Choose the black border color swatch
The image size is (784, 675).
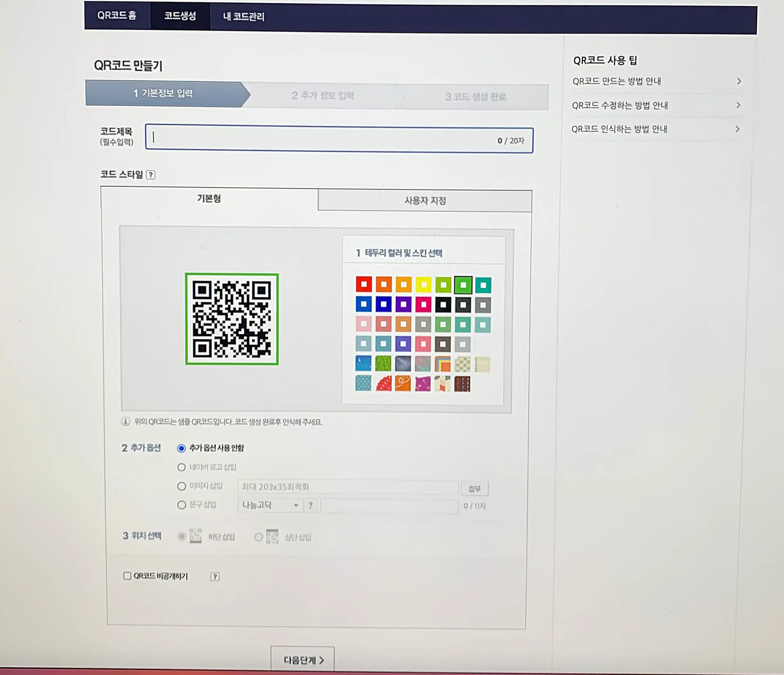(443, 305)
